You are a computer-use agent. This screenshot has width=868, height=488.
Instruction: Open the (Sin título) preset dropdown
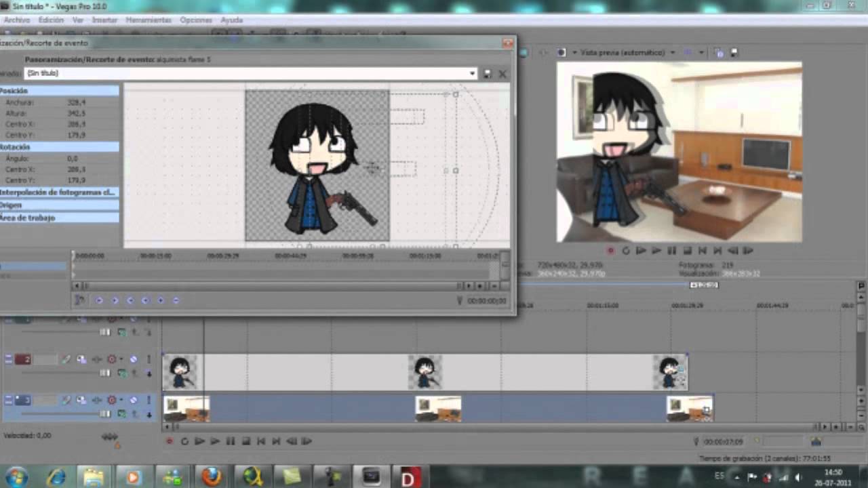pyautogui.click(x=472, y=73)
